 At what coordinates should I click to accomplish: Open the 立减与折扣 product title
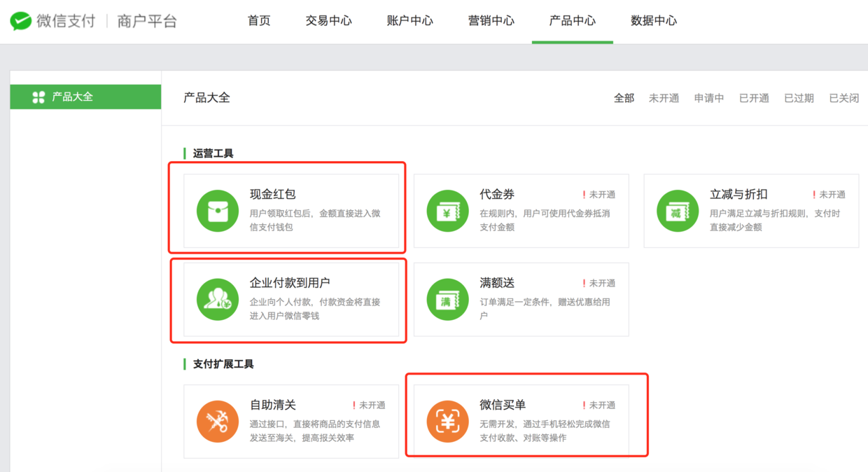click(738, 195)
